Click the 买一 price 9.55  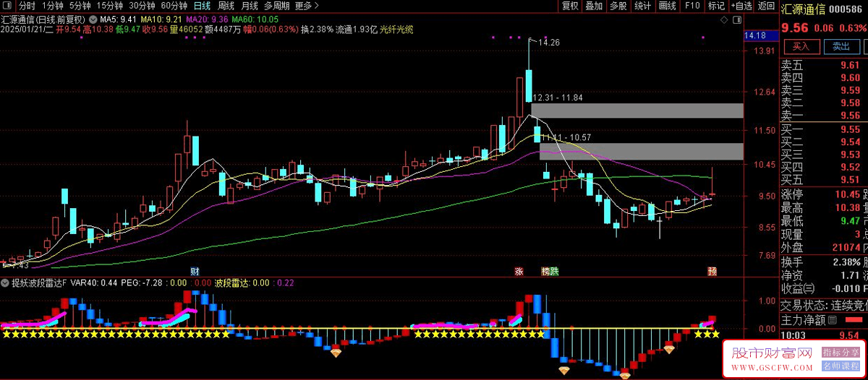pos(849,129)
